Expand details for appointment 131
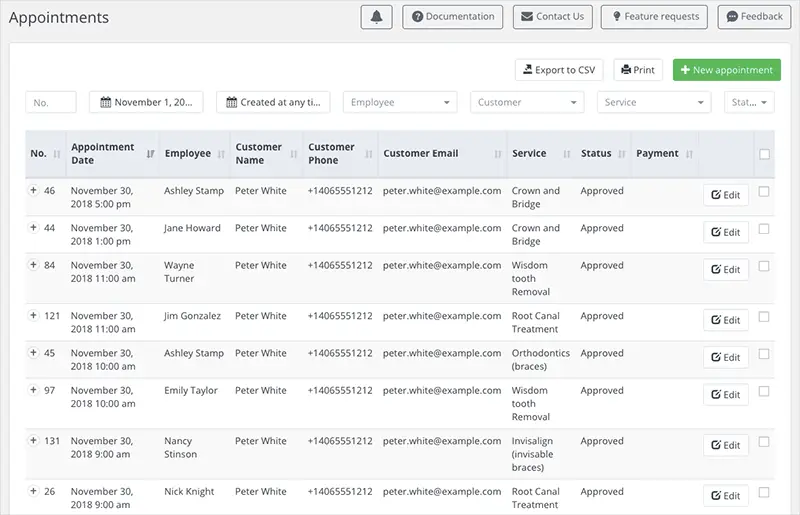Screen dimensions: 800x515 point(33,440)
